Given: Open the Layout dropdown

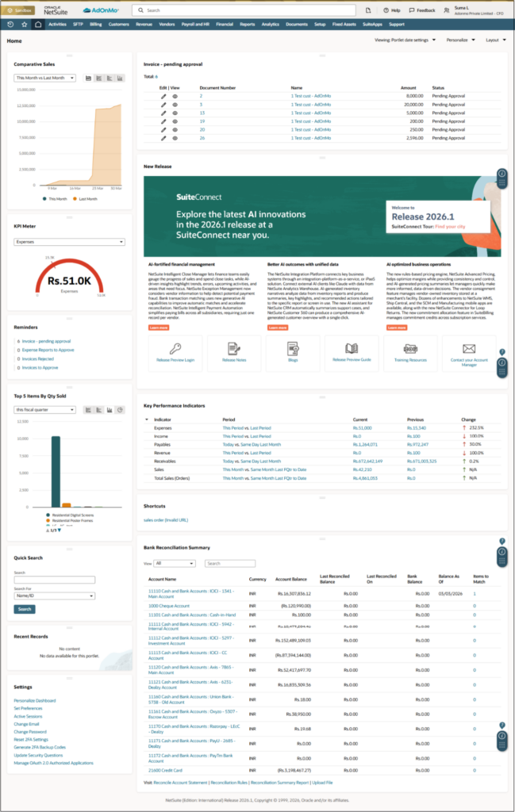Looking at the screenshot, I should click(x=496, y=40).
